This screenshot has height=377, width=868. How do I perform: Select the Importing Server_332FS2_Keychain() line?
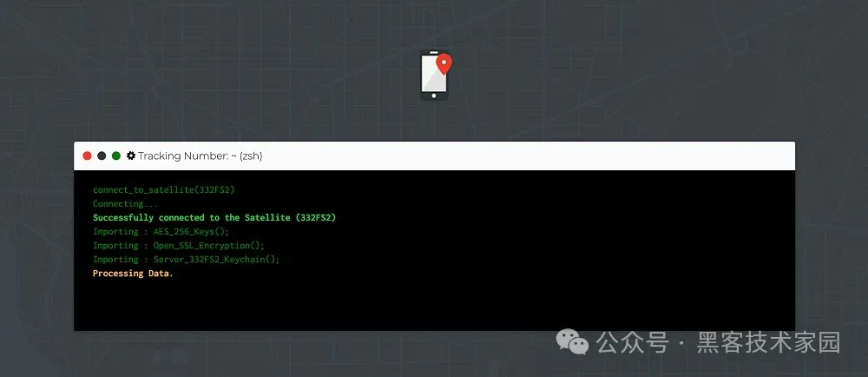tap(186, 259)
